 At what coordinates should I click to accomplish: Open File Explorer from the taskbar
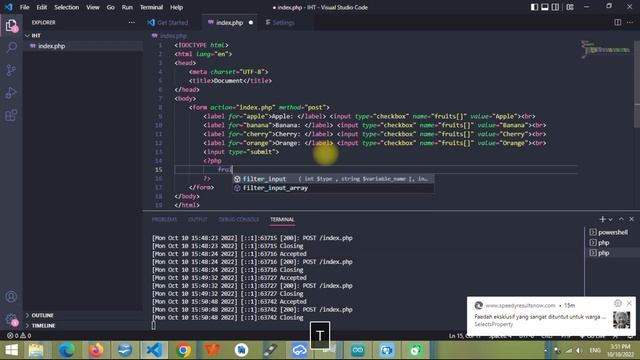coord(36,350)
